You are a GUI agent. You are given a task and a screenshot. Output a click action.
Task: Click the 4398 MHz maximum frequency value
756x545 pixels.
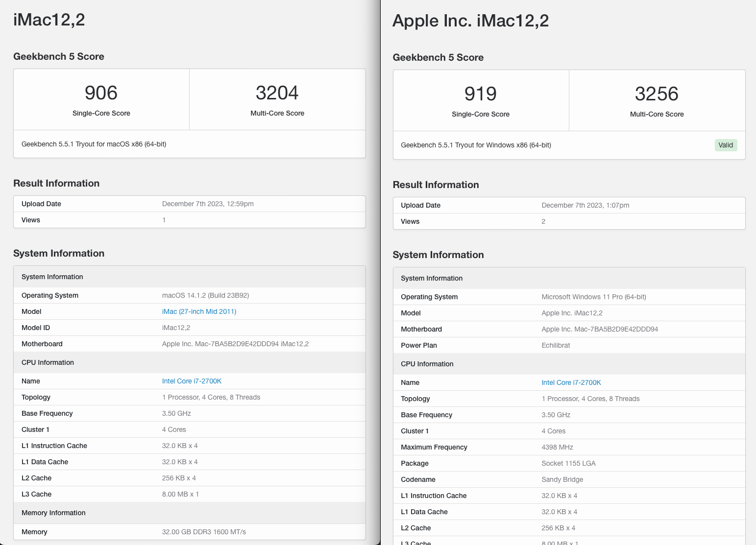click(557, 447)
